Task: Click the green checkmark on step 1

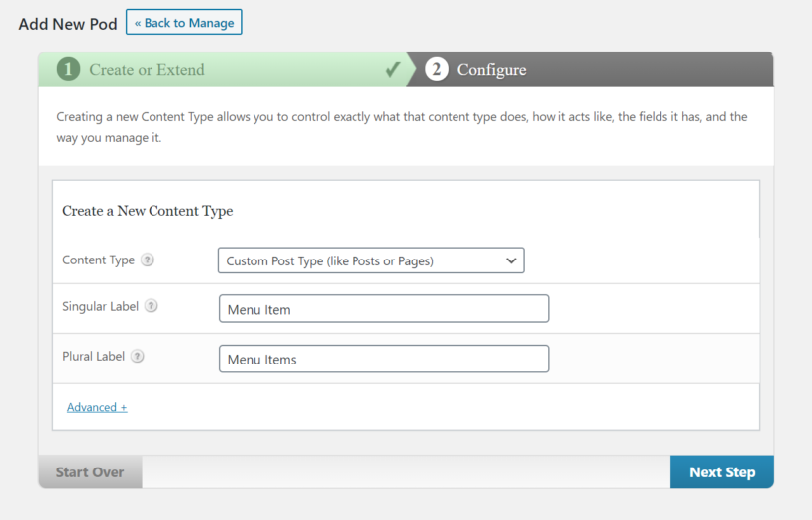Action: (393, 69)
